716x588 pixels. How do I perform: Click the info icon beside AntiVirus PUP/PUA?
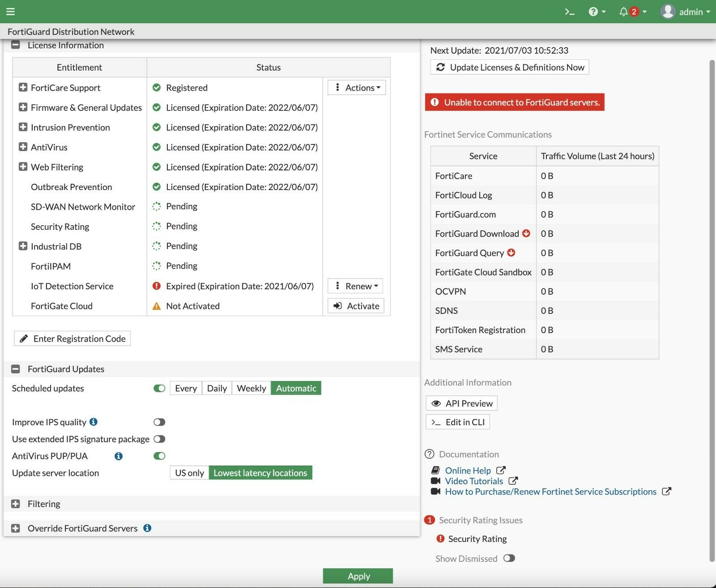(x=118, y=456)
